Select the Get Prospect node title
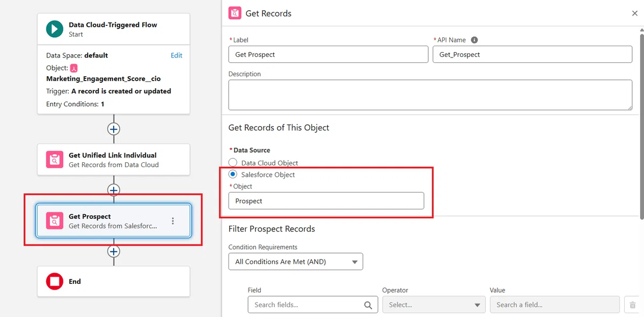 (x=90, y=217)
